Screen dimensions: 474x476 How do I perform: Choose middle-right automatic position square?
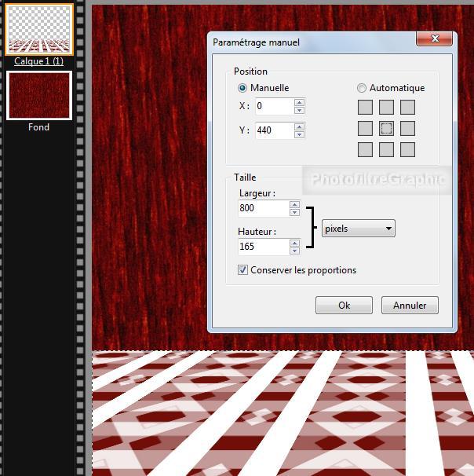[x=407, y=128]
